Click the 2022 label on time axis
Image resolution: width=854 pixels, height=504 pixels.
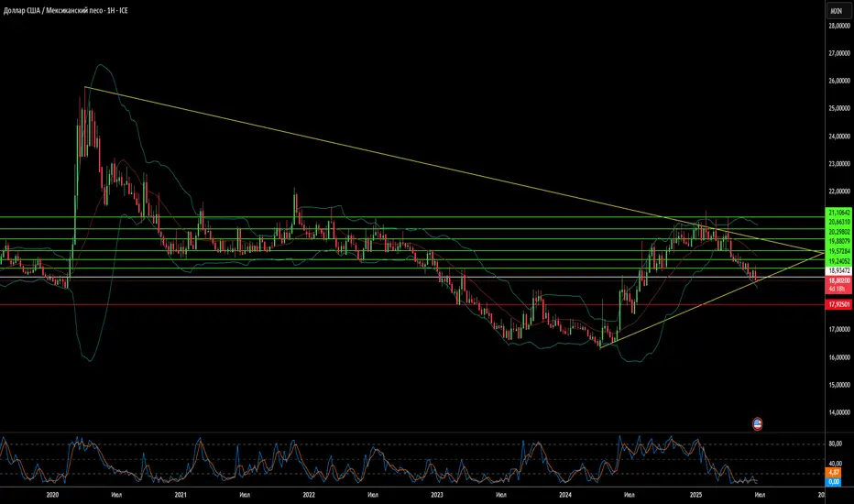(x=309, y=495)
